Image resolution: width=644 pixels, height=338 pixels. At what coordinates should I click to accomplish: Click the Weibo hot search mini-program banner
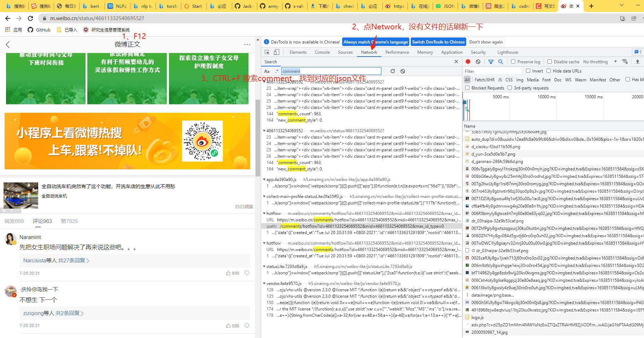[127, 141]
